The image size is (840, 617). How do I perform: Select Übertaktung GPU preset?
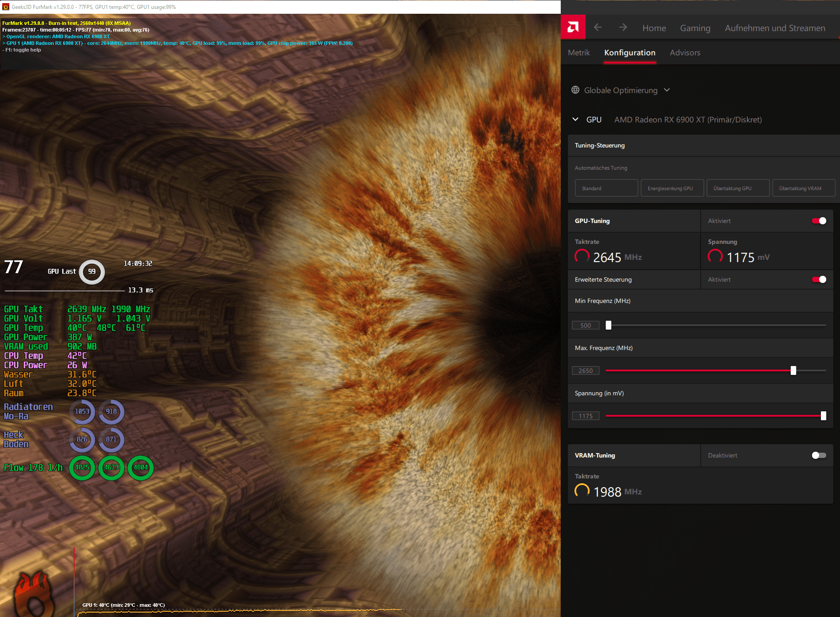pyautogui.click(x=738, y=188)
